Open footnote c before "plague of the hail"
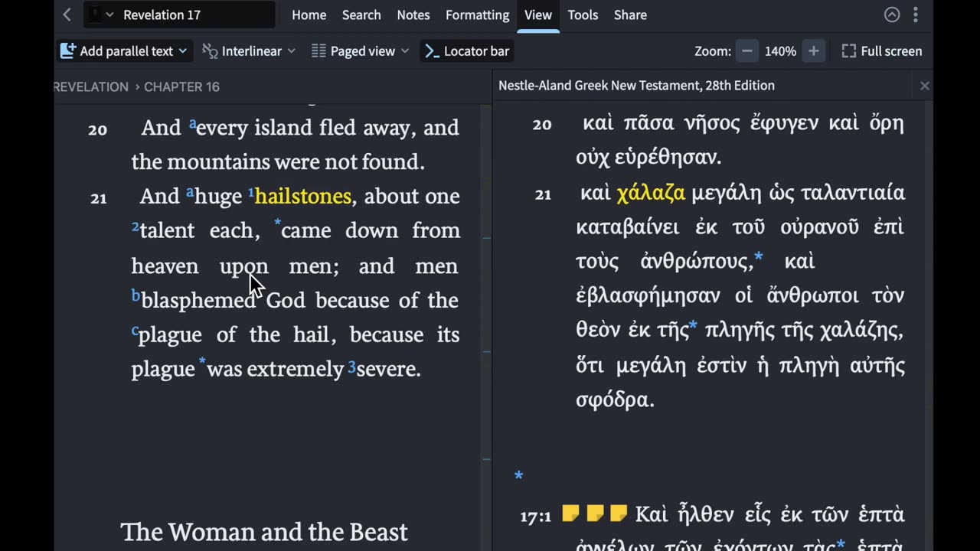 click(135, 331)
